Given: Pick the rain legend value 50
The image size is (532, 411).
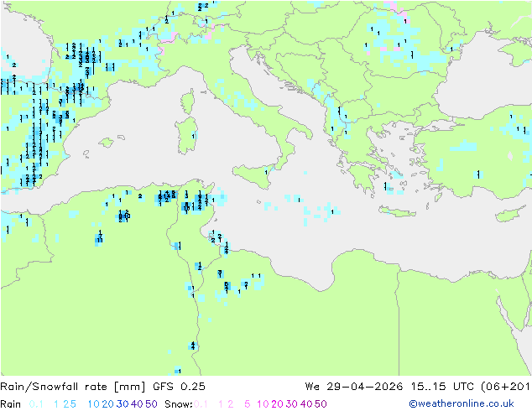Looking at the screenshot, I should (x=151, y=404).
